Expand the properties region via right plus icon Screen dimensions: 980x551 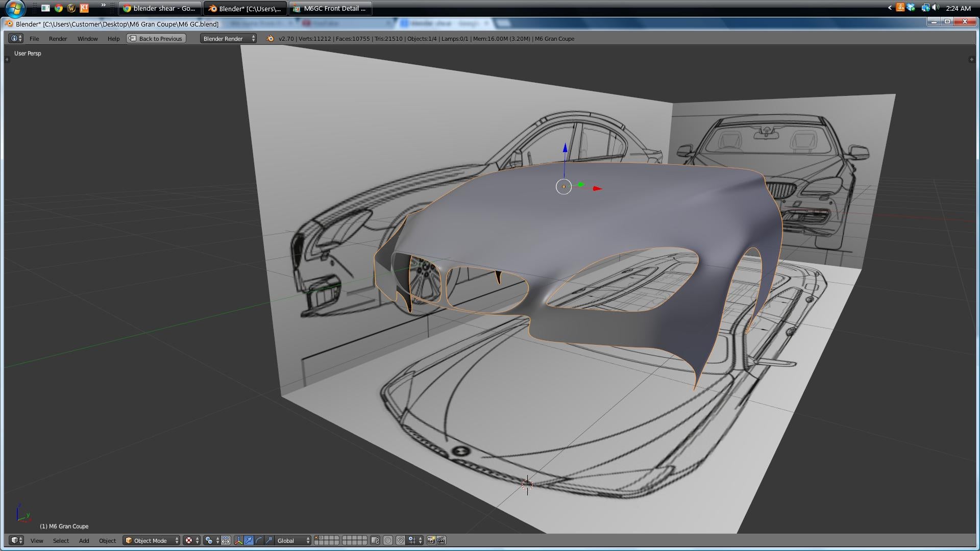971,60
